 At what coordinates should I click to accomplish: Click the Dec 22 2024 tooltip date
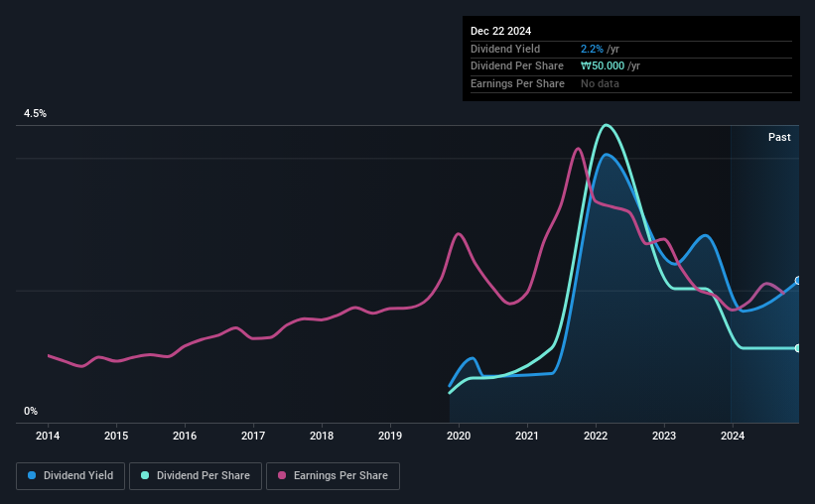tap(500, 31)
